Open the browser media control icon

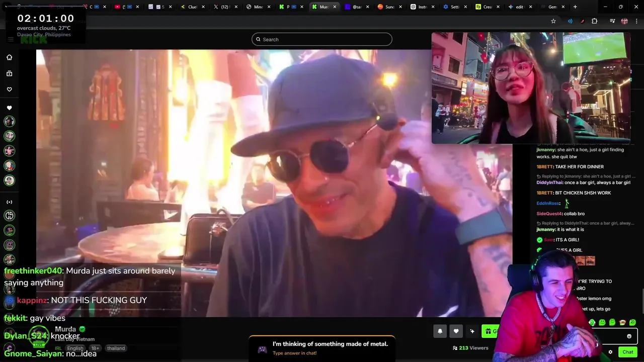(612, 21)
